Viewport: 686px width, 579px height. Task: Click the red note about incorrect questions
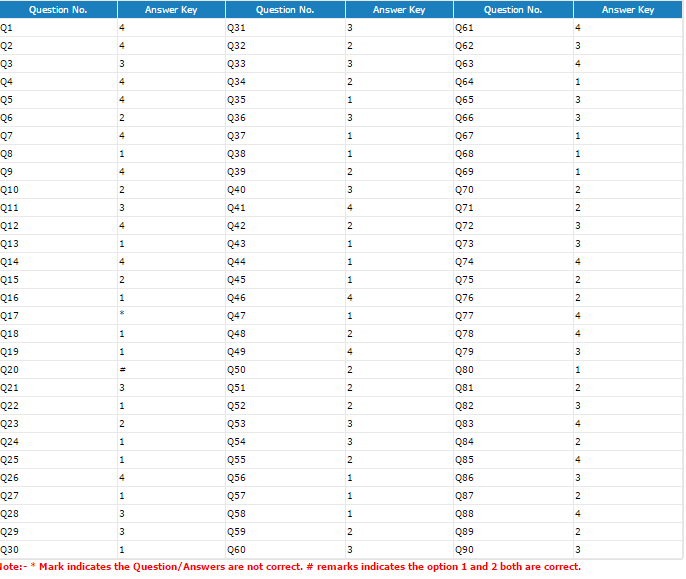click(x=290, y=567)
